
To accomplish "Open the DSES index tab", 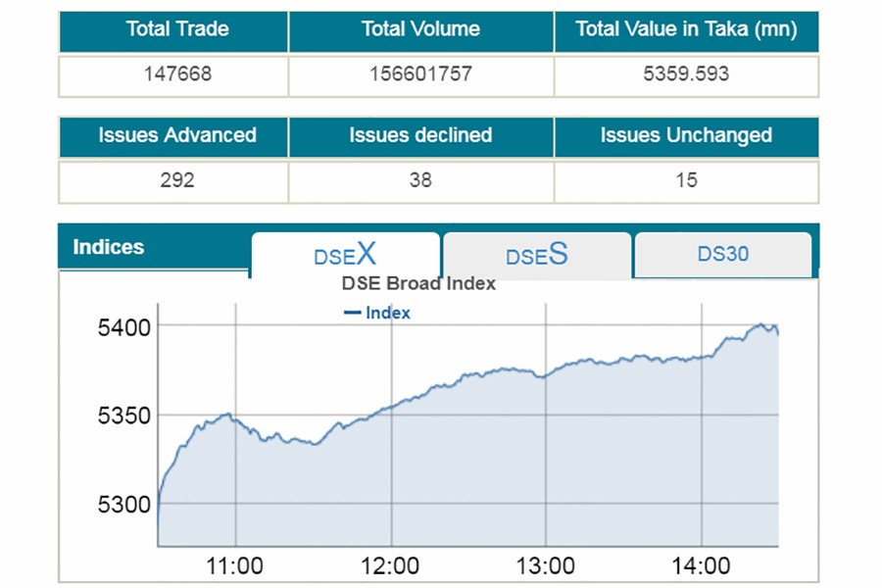I will pyautogui.click(x=536, y=256).
